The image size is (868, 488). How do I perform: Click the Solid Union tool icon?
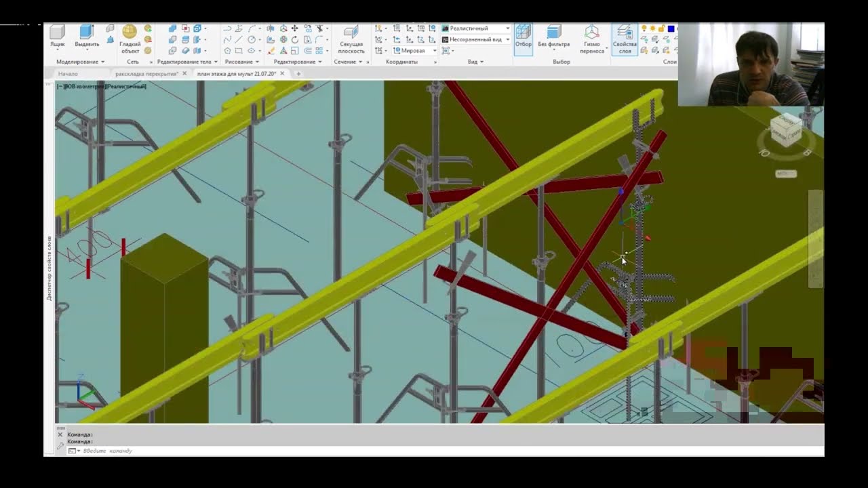(172, 28)
